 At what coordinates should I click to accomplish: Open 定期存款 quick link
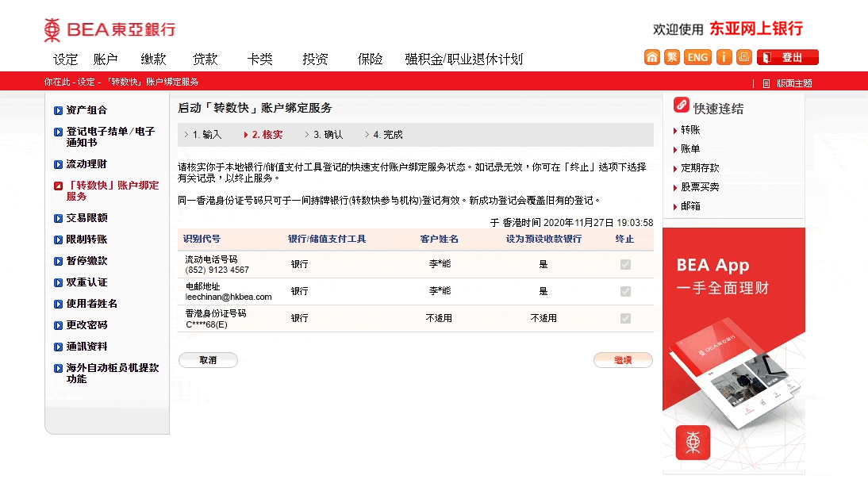[x=700, y=167]
